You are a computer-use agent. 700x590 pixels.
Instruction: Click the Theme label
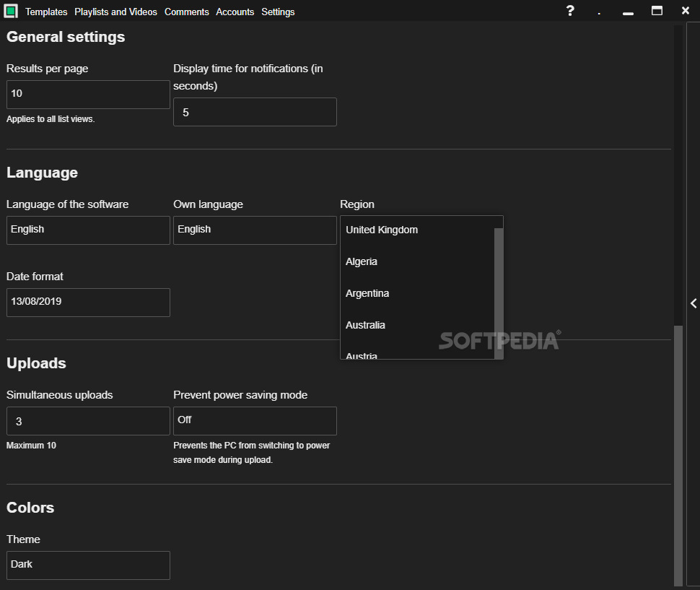[x=23, y=539]
